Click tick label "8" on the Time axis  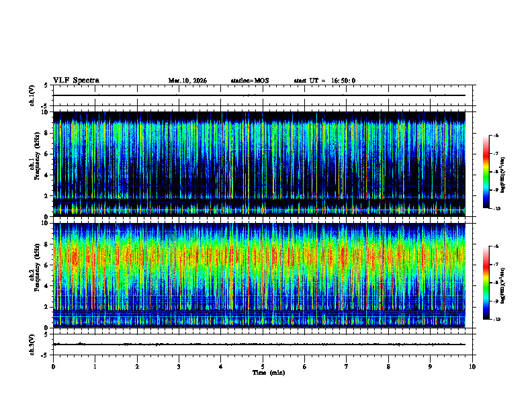[388, 367]
